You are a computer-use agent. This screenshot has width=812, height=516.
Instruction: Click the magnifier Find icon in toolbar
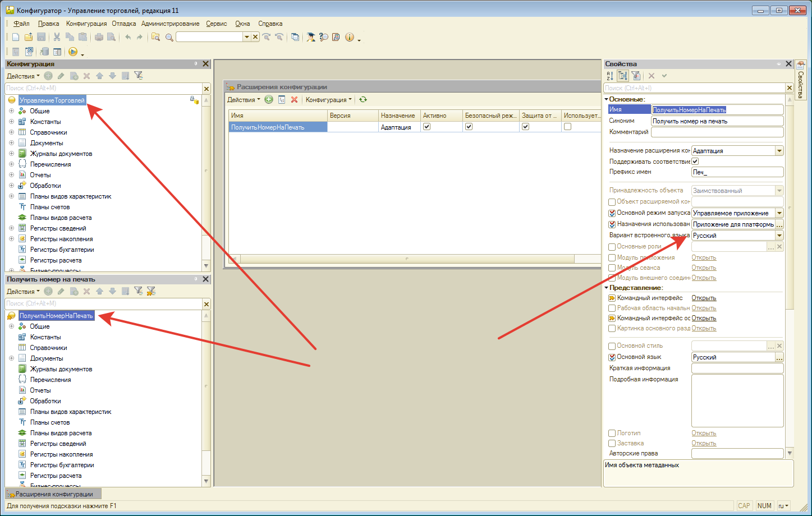[169, 37]
